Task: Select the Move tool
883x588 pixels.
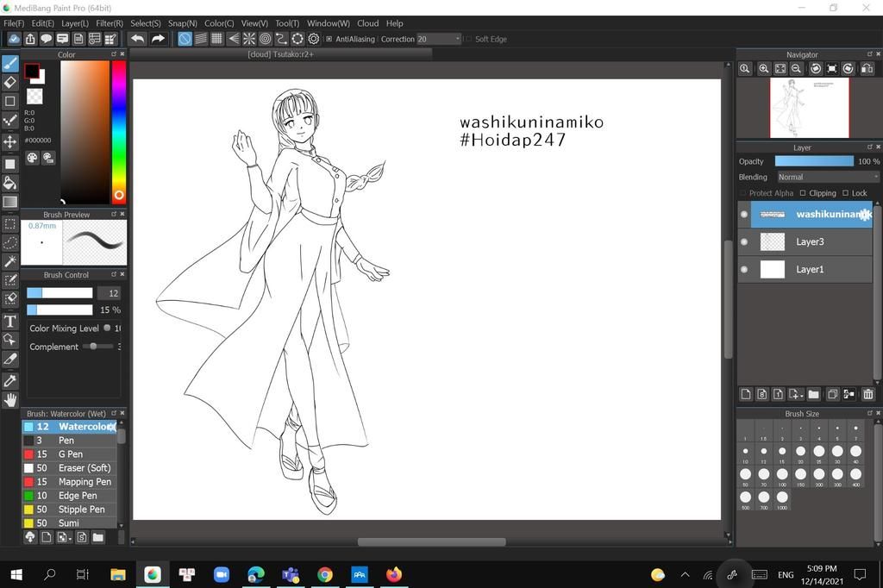Action: (x=10, y=141)
